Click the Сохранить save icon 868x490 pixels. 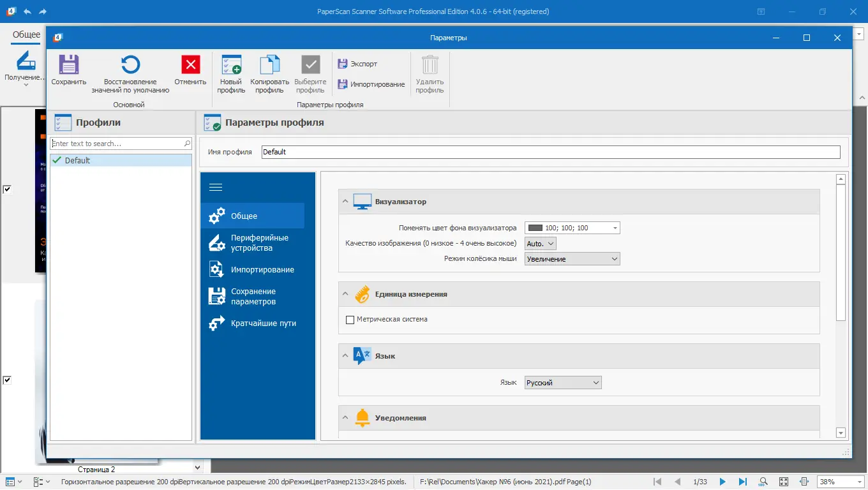pos(69,64)
